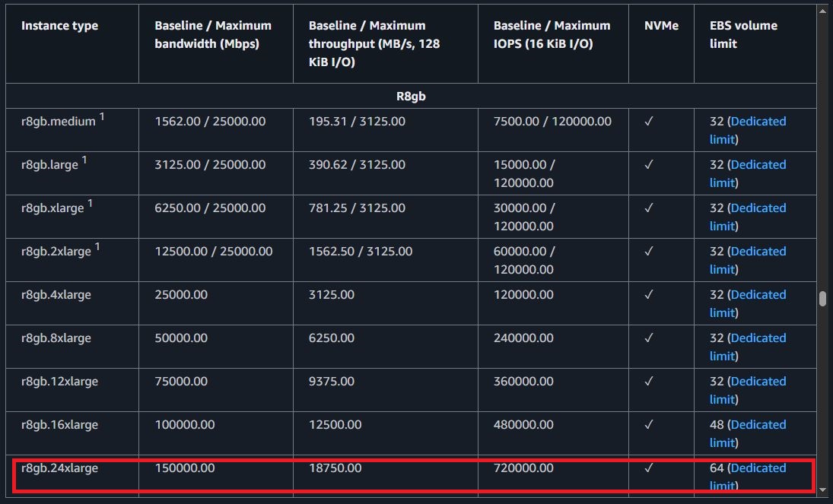Follow the r8gb.2xlarge Dedicated limit link
833x504 pixels.
pos(758,252)
